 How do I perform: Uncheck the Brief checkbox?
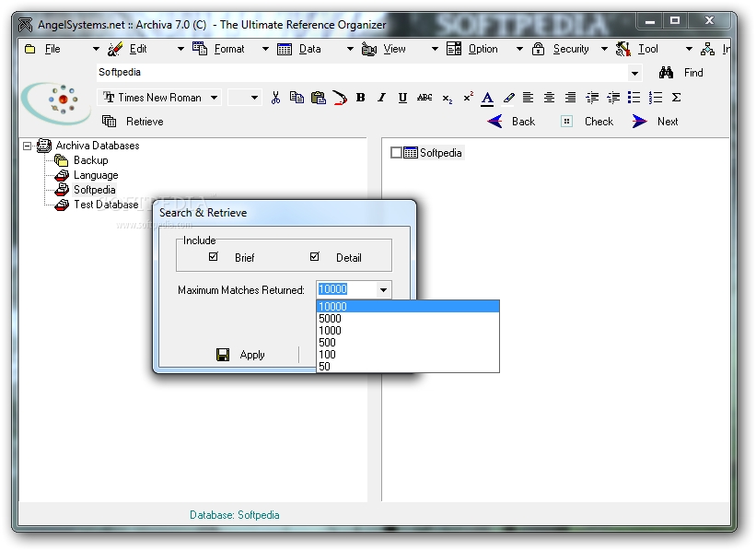pyautogui.click(x=213, y=256)
